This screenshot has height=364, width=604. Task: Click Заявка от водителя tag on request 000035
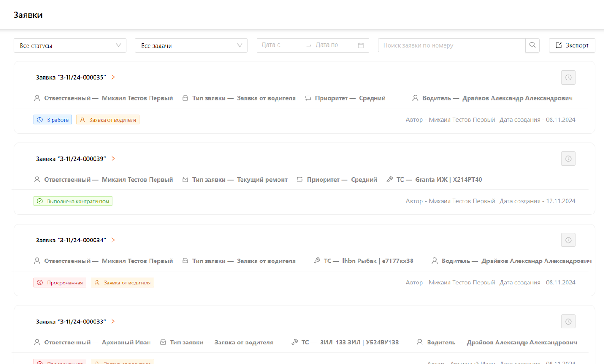point(108,120)
